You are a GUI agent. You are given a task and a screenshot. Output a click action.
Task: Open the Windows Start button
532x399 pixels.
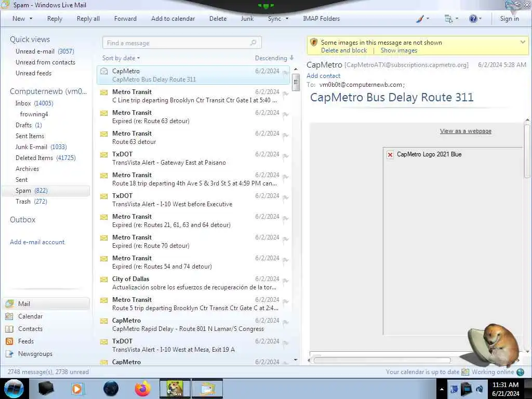pos(14,389)
